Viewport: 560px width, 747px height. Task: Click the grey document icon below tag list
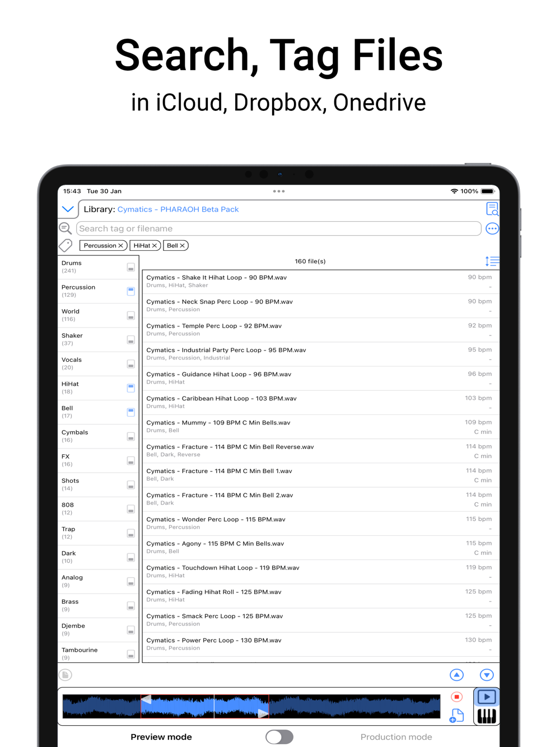(66, 675)
